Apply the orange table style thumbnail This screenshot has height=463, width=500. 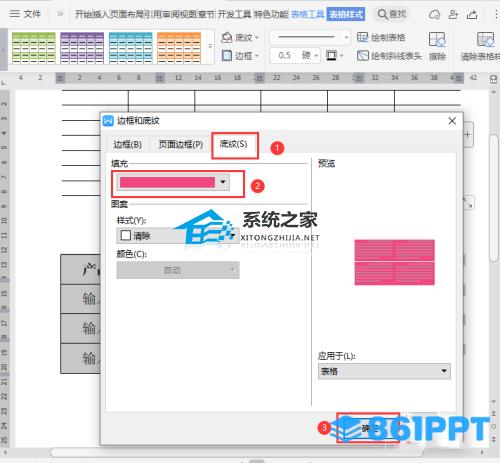[x=179, y=48]
